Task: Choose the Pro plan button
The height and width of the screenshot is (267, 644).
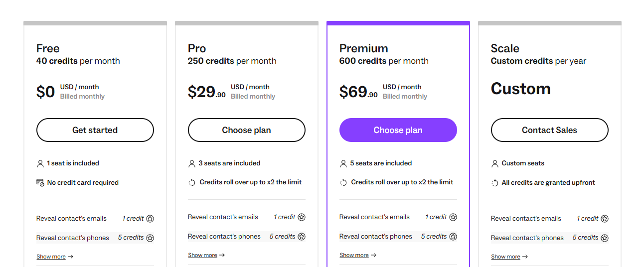Action: click(x=246, y=130)
